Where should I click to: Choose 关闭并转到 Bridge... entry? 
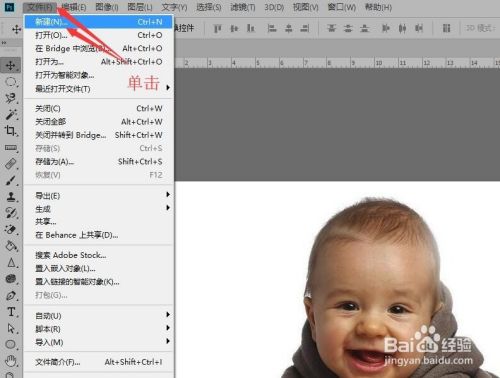(99, 135)
